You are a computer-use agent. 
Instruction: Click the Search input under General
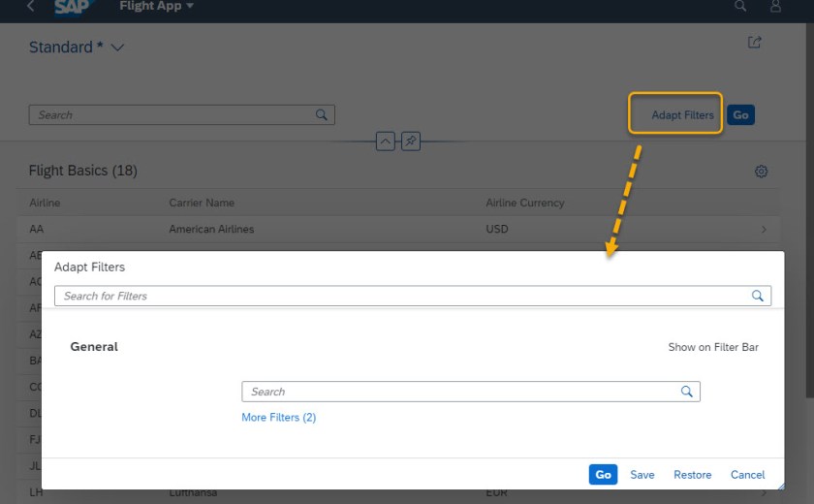point(471,392)
